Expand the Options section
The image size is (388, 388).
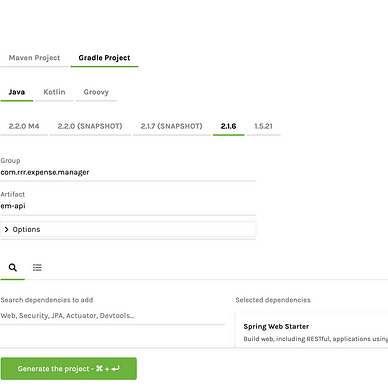(x=128, y=229)
